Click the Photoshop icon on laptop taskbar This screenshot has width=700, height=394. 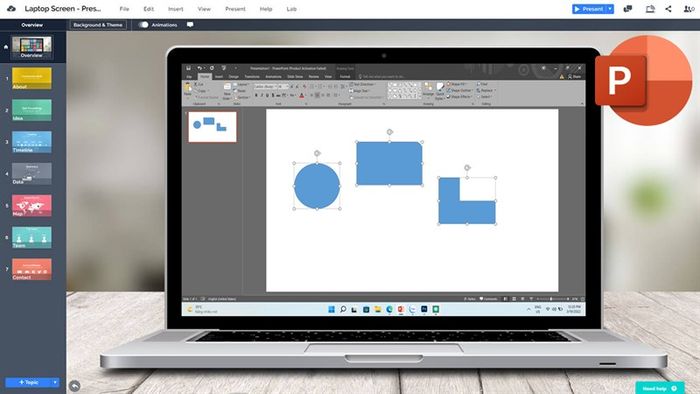[424, 309]
